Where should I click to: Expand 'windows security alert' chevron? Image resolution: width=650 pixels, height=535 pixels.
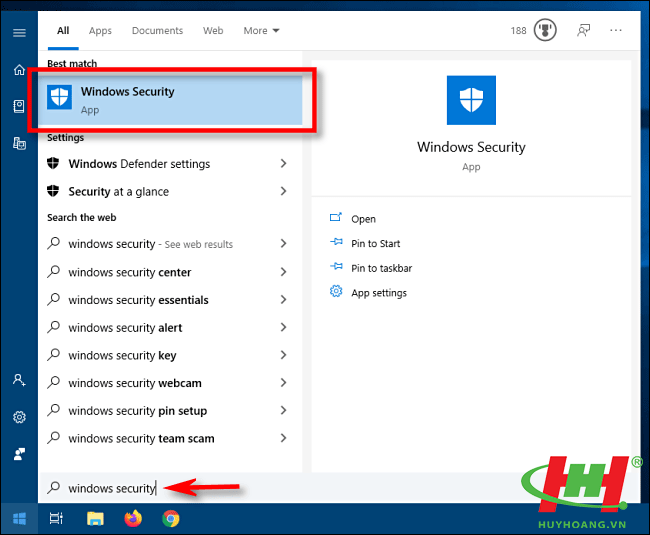tap(283, 327)
